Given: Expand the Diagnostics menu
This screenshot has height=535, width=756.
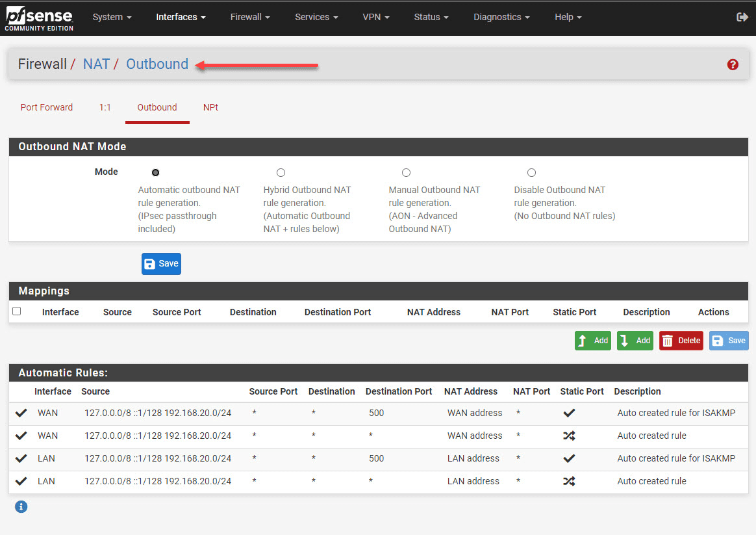Looking at the screenshot, I should (501, 18).
